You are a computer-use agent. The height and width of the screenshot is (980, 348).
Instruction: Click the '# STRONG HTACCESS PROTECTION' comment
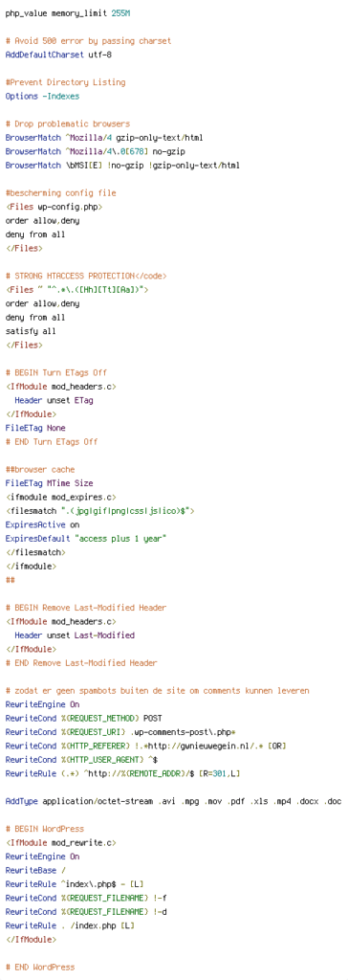tap(86, 276)
